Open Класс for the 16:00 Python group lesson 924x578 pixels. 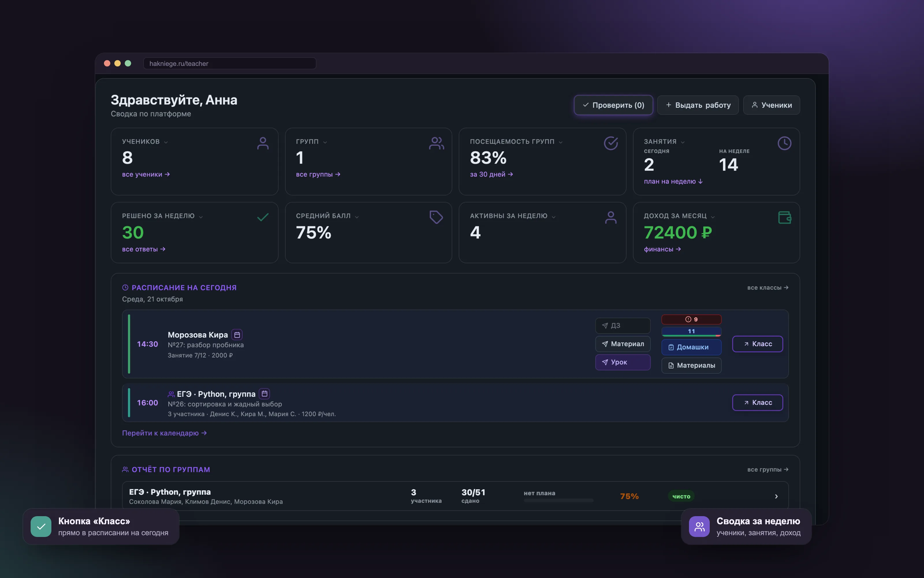click(757, 403)
